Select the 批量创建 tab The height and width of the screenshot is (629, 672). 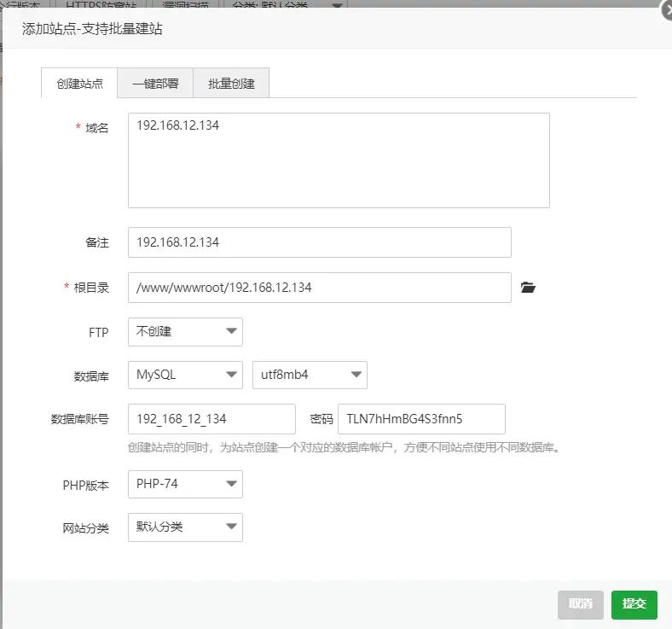tap(231, 84)
